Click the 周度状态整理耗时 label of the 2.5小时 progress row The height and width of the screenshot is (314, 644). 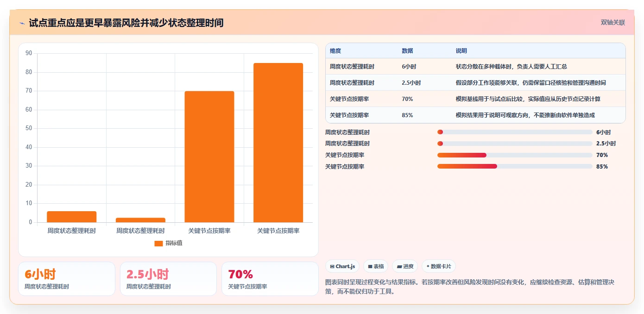[x=347, y=144]
